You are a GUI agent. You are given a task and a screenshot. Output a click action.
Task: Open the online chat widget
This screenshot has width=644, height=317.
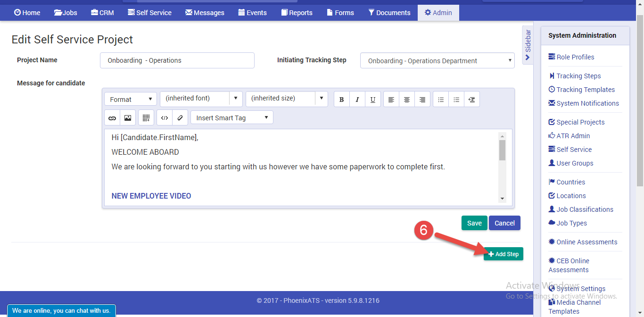[61, 311]
